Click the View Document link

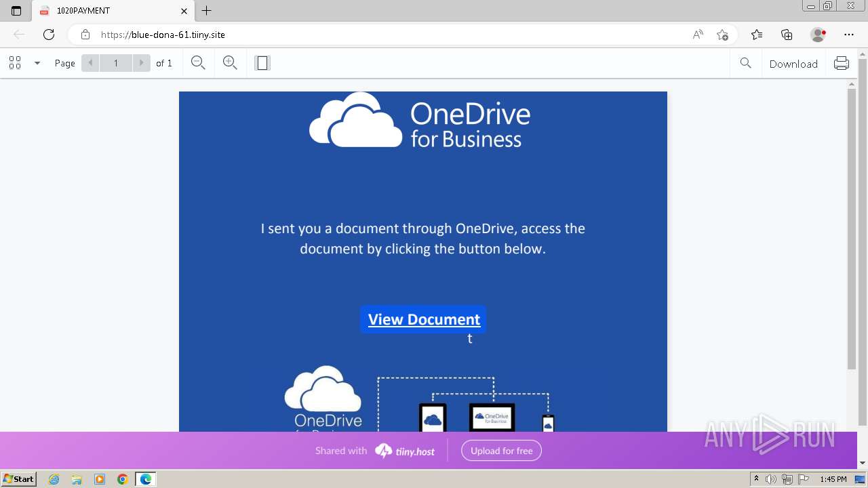point(424,319)
